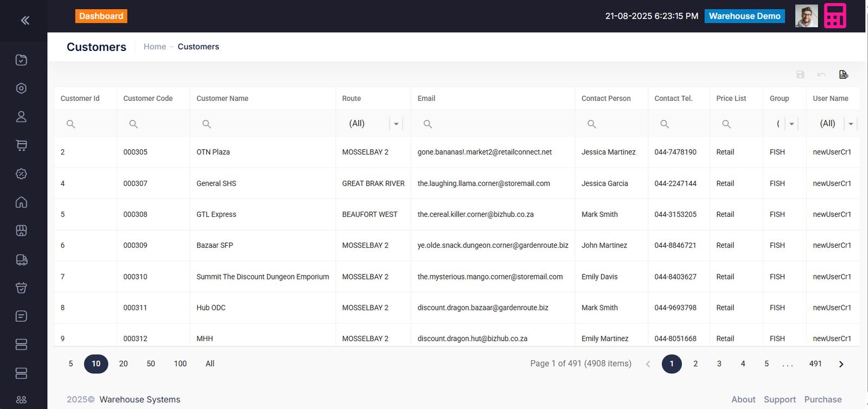Click the export to Excel icon
868x409 pixels.
(x=843, y=74)
